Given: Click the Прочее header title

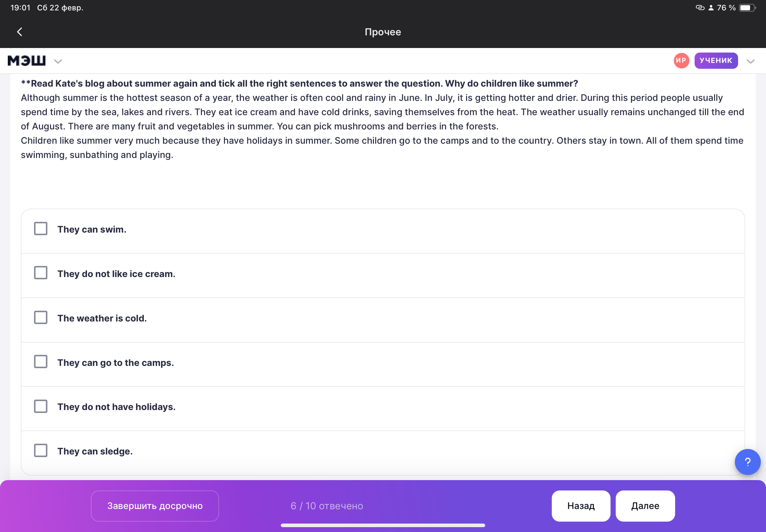Looking at the screenshot, I should pyautogui.click(x=383, y=32).
